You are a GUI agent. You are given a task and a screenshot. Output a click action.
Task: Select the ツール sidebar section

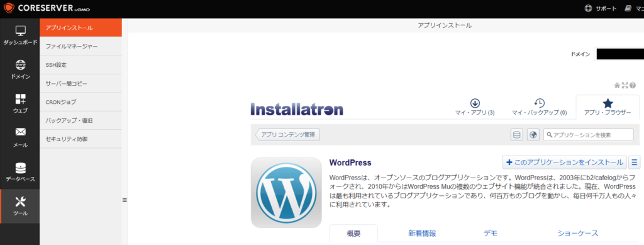click(19, 206)
